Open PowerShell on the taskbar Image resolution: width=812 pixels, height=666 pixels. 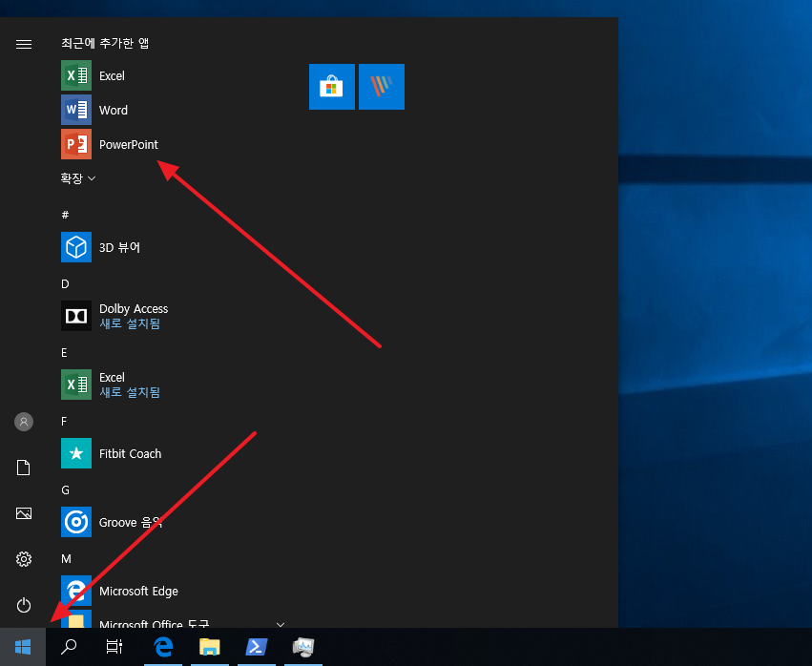click(257, 647)
